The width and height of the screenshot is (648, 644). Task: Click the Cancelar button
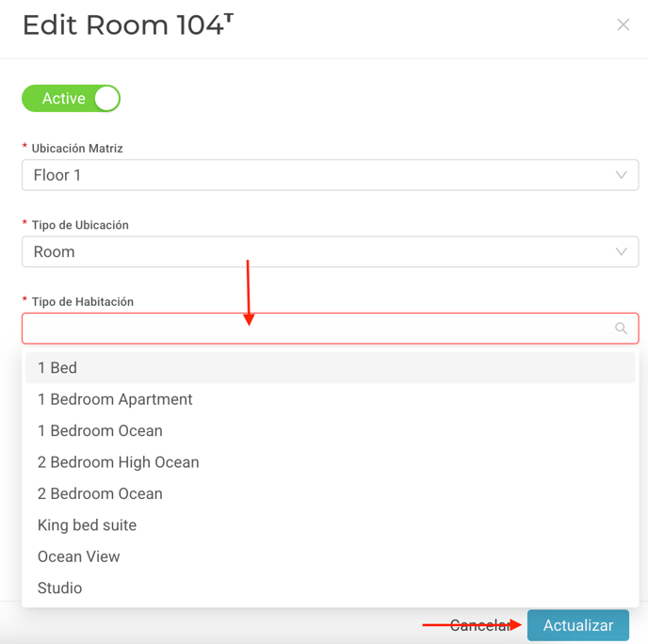coord(480,625)
